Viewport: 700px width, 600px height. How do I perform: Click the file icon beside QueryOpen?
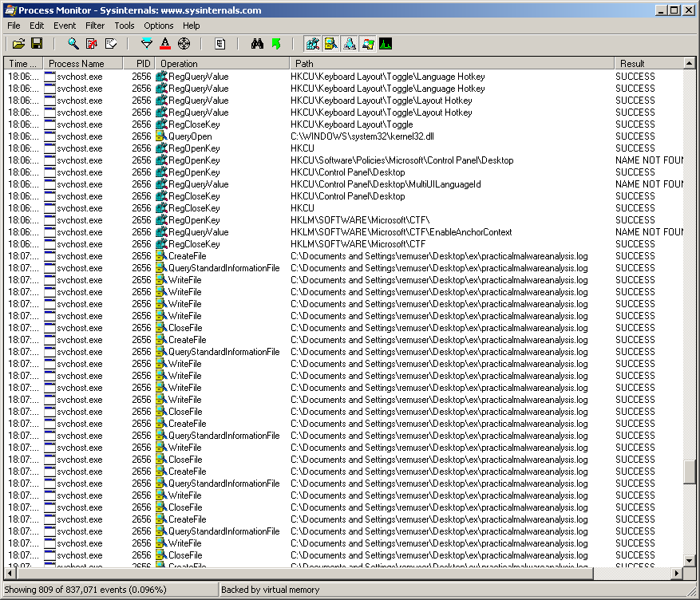(161, 136)
